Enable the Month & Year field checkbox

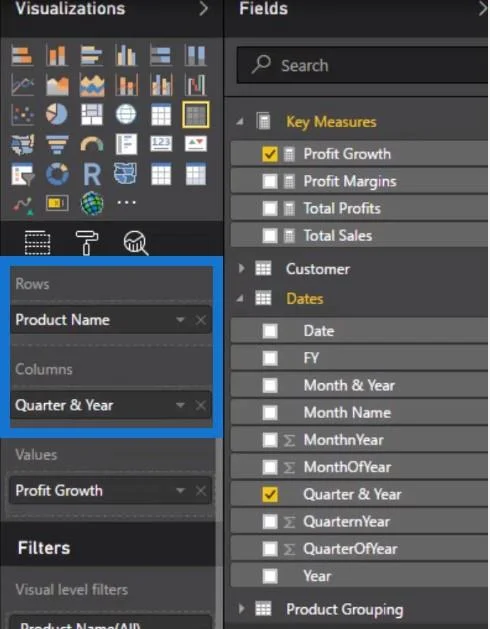click(270, 386)
